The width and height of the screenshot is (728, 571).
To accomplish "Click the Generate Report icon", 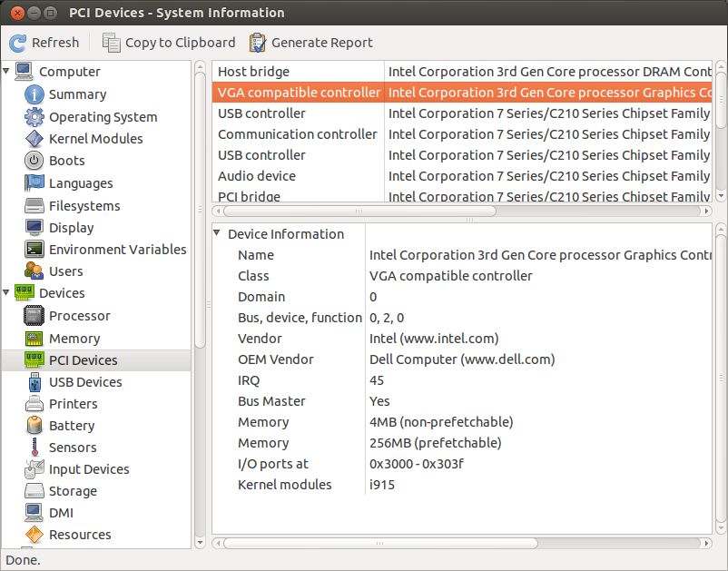I will (x=258, y=43).
